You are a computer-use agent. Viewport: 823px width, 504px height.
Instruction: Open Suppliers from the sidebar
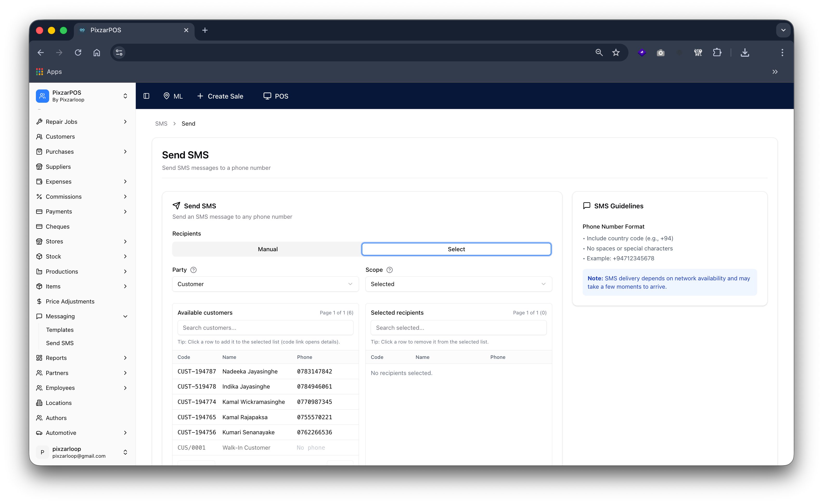point(58,166)
